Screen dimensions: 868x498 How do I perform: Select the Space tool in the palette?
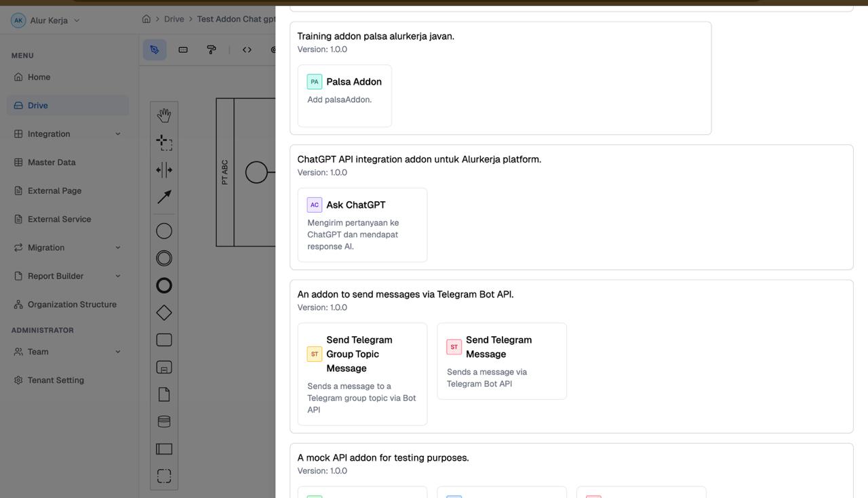[163, 170]
